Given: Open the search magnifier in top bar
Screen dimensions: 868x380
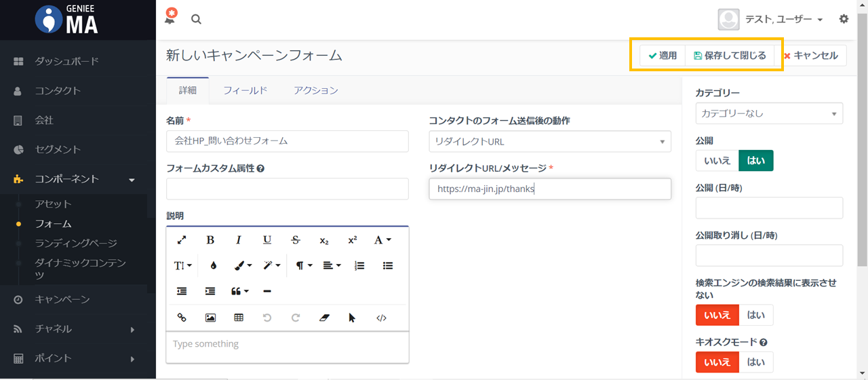Looking at the screenshot, I should [196, 20].
